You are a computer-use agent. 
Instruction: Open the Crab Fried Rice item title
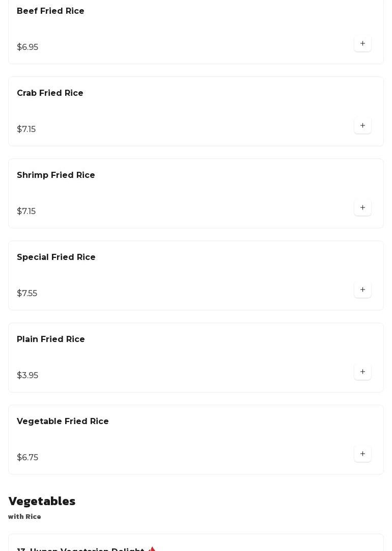click(x=50, y=93)
